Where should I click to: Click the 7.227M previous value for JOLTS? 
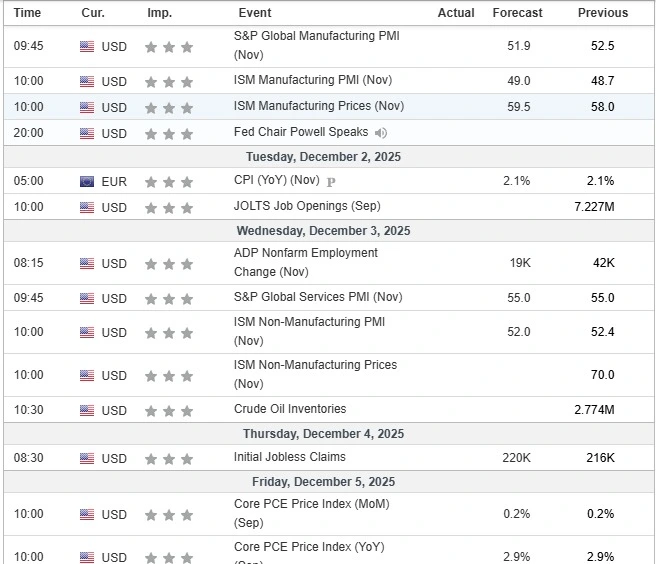click(594, 207)
